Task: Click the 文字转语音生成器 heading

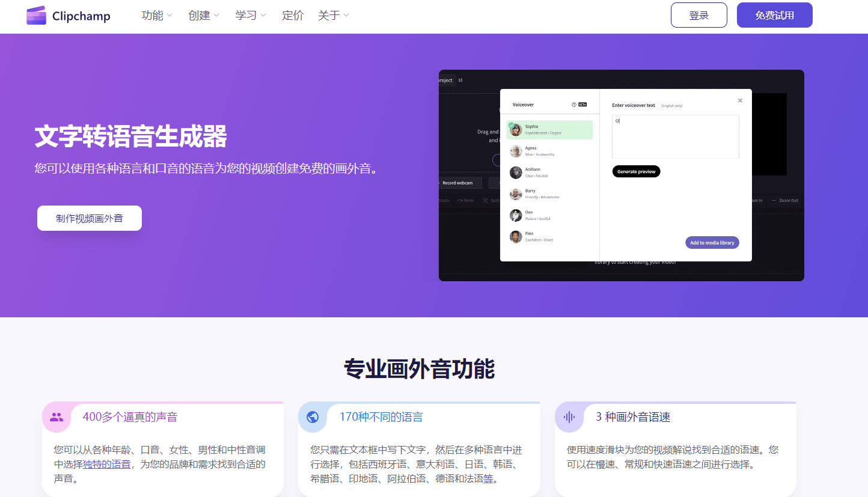Action: (x=131, y=137)
